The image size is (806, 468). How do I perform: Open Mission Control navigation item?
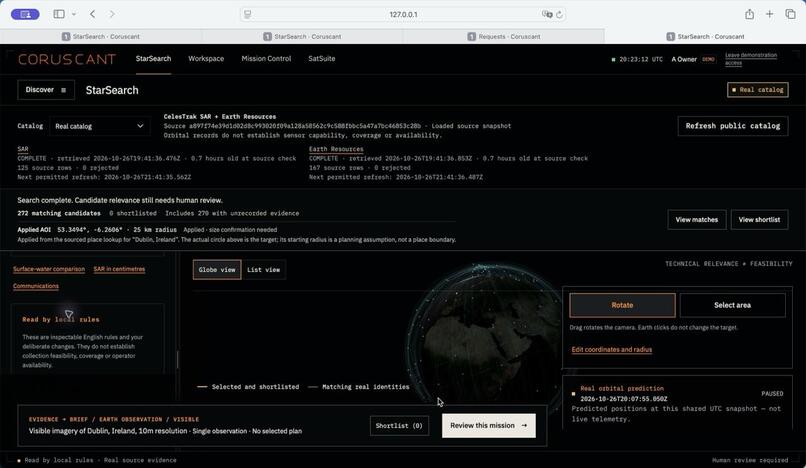[266, 59]
